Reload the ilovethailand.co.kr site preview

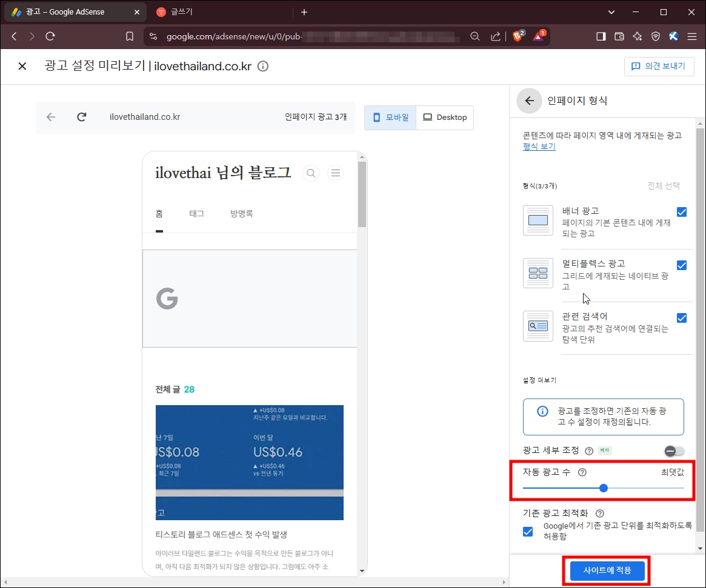coord(81,117)
